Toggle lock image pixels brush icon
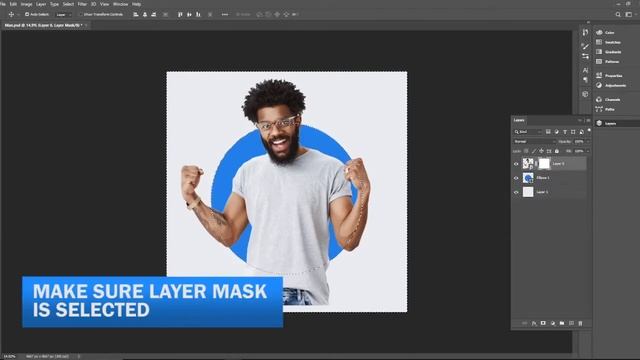This screenshot has height=360, width=640. tap(534, 151)
